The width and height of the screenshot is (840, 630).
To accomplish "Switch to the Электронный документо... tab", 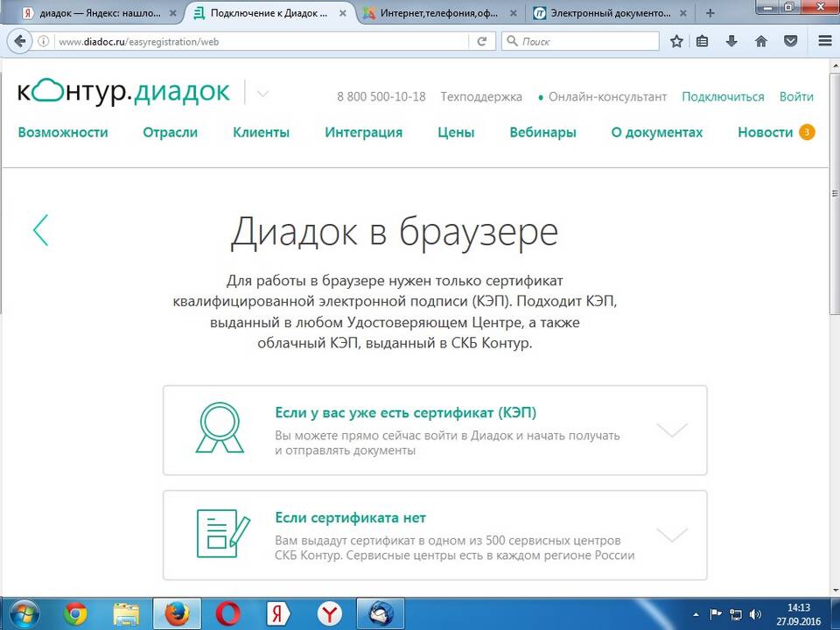I will coord(604,14).
